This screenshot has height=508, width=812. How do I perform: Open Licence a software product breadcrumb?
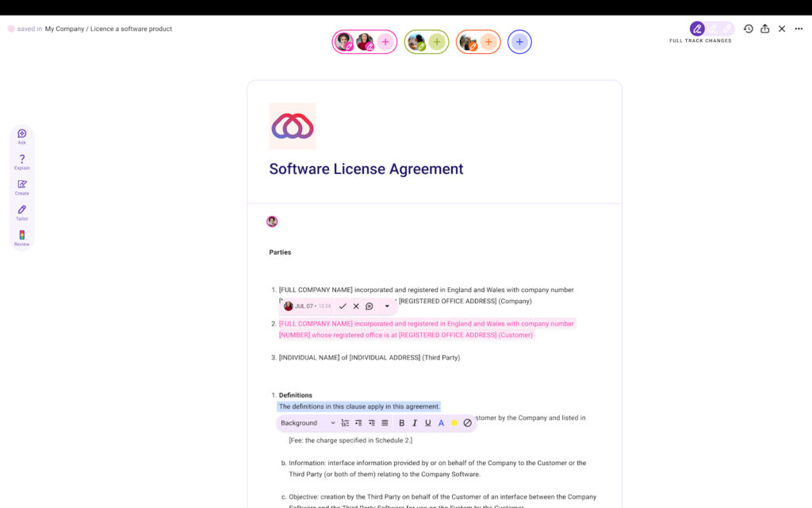pyautogui.click(x=131, y=29)
